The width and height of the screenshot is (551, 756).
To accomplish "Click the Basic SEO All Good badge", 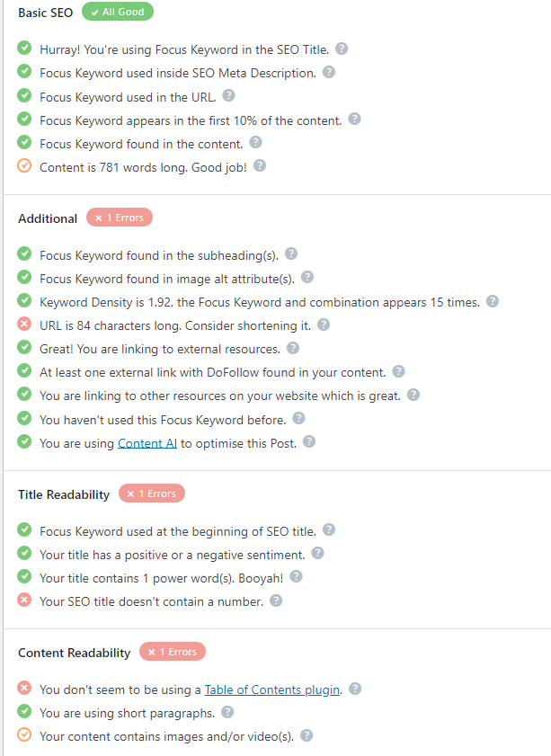I will pyautogui.click(x=118, y=13).
